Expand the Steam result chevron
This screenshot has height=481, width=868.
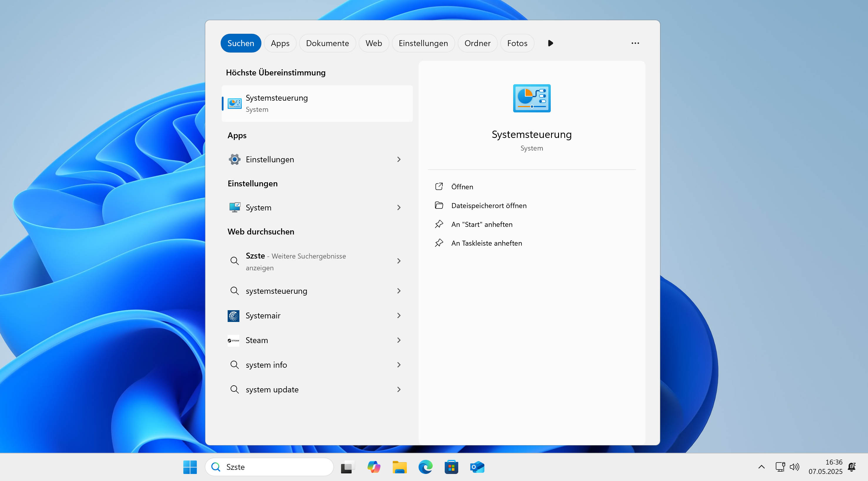(399, 340)
